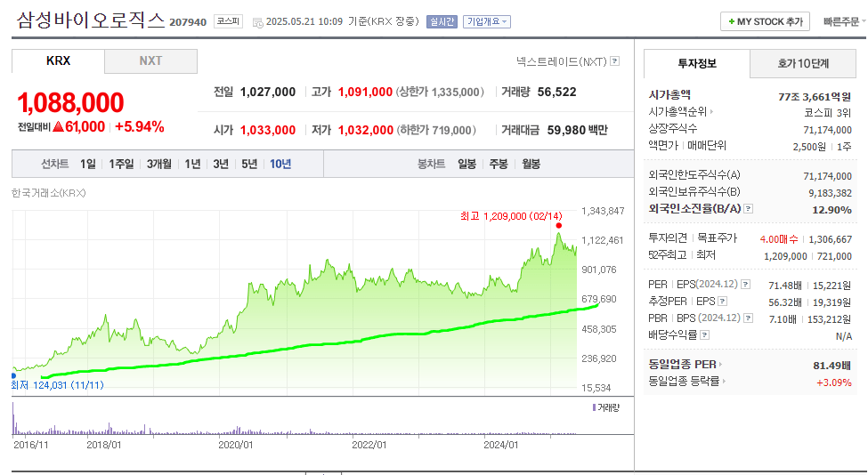868x475 pixels.
Task: Click the arrow beside 시가총액순위
Action: (712, 112)
